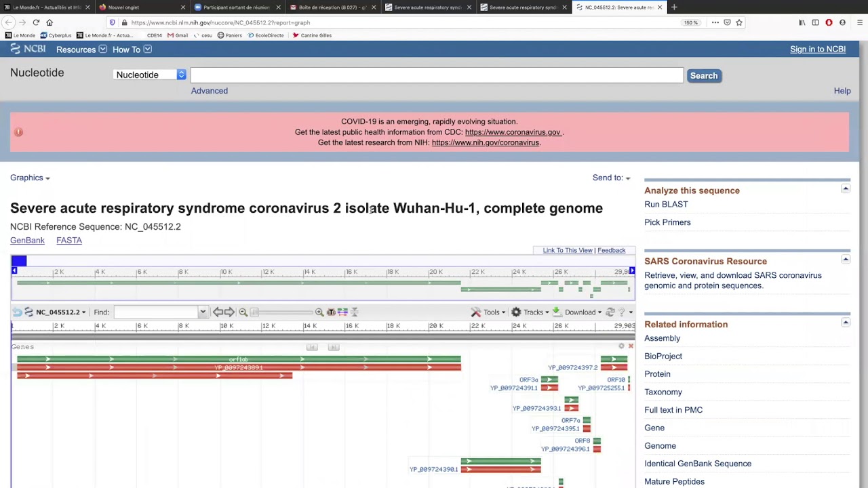
Task: Open the Advanced search link
Action: [210, 91]
